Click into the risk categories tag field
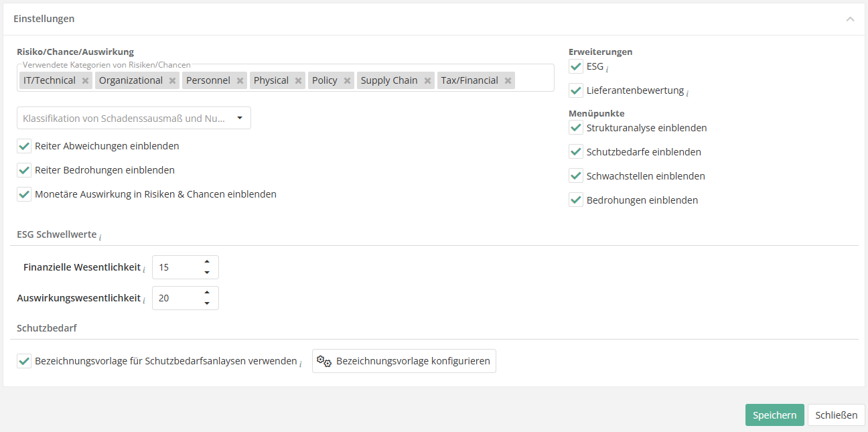Screen dimensions: 868x432 534,80
